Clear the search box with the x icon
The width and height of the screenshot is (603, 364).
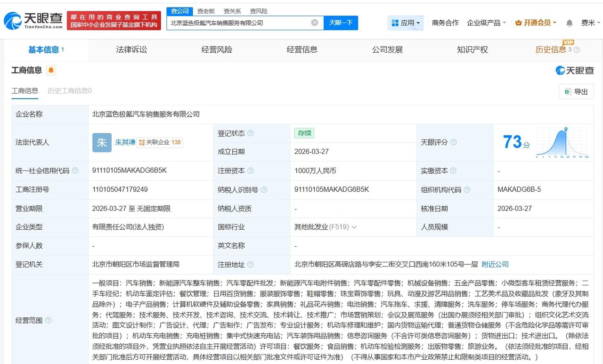point(314,22)
